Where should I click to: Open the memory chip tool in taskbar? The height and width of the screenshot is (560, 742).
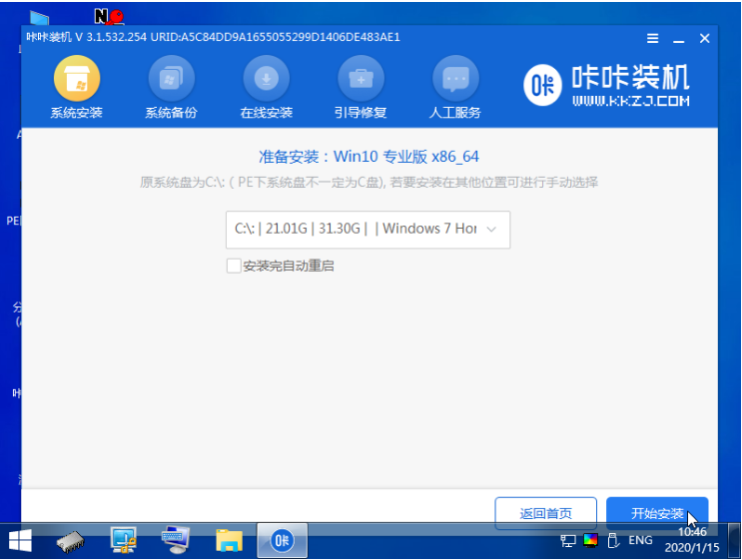[72, 541]
